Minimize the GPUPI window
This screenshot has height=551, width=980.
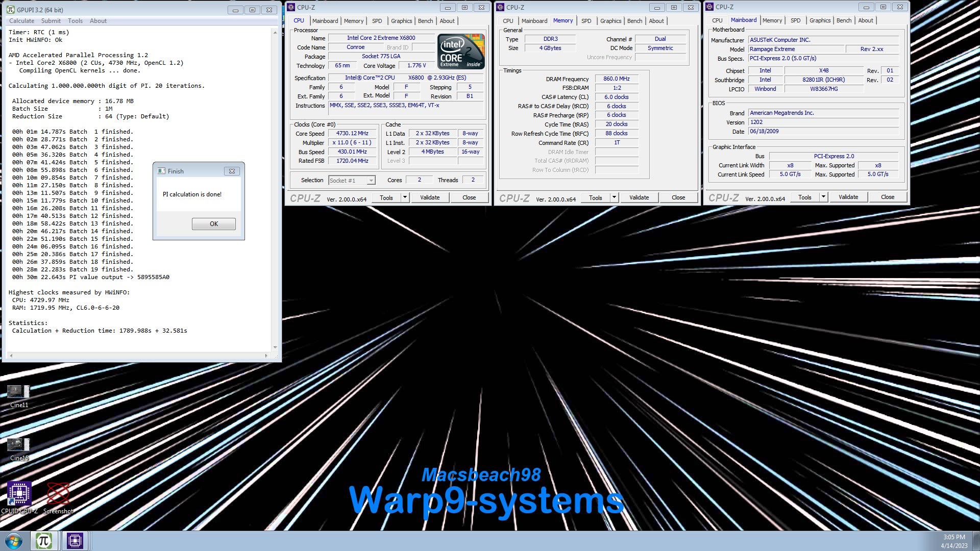235,10
